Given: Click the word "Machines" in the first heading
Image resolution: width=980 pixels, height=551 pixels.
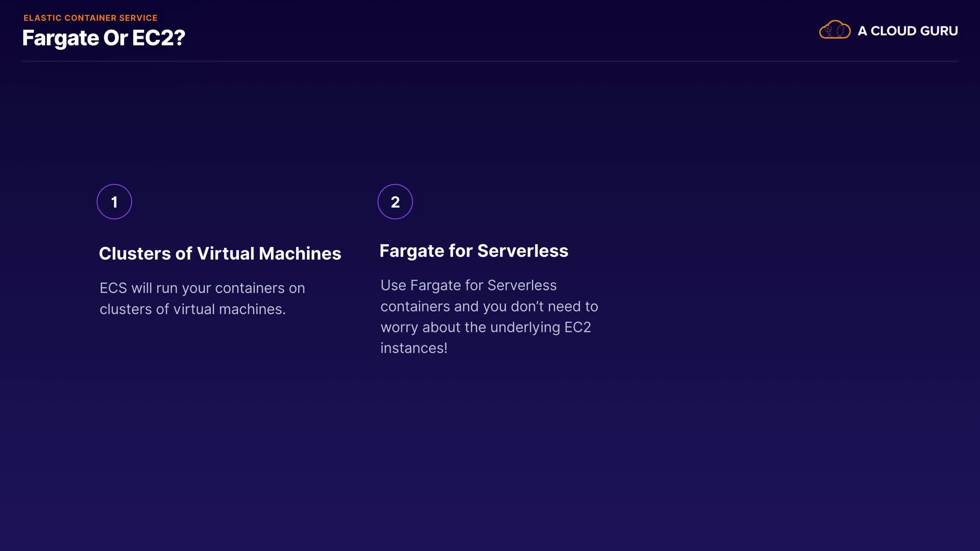Looking at the screenshot, I should [x=300, y=254].
